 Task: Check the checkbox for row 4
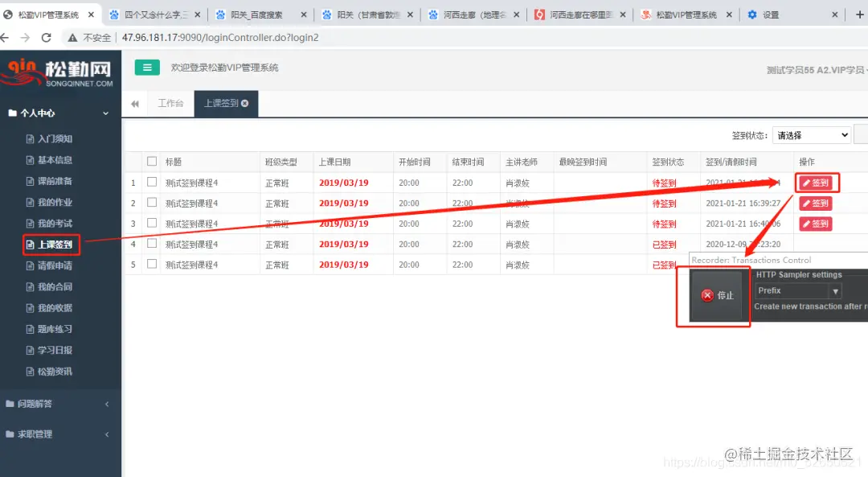tap(152, 243)
